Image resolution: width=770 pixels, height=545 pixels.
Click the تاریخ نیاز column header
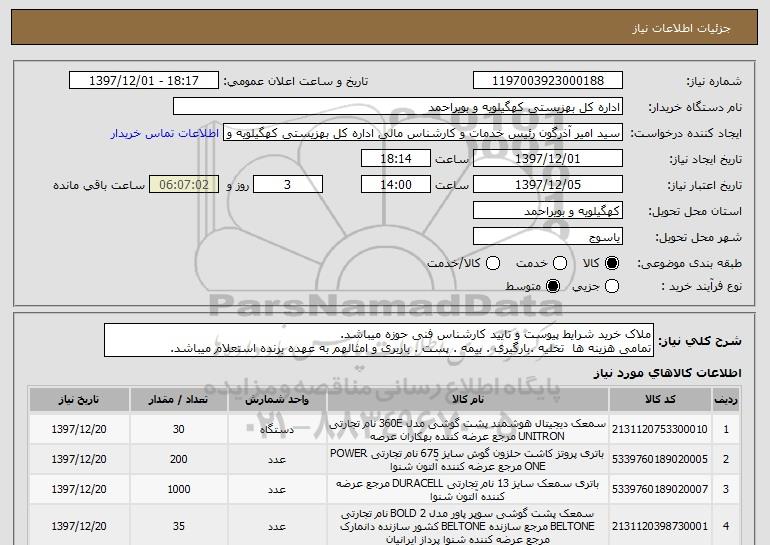pyautogui.click(x=79, y=400)
